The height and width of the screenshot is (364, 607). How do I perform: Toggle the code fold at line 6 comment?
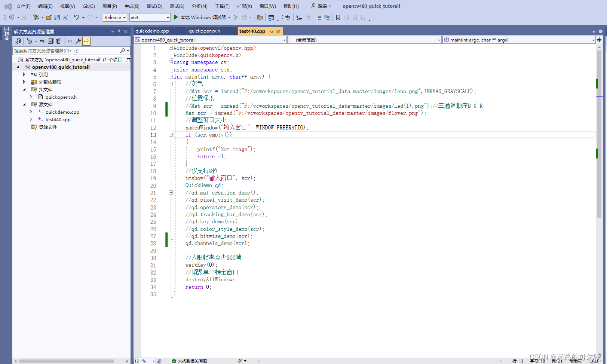pyautogui.click(x=171, y=84)
